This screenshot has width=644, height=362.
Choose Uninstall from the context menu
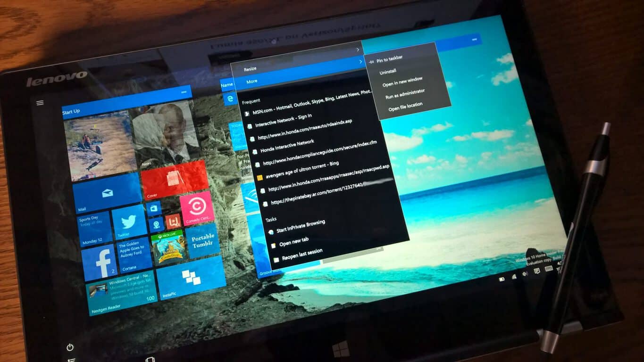[x=388, y=72]
